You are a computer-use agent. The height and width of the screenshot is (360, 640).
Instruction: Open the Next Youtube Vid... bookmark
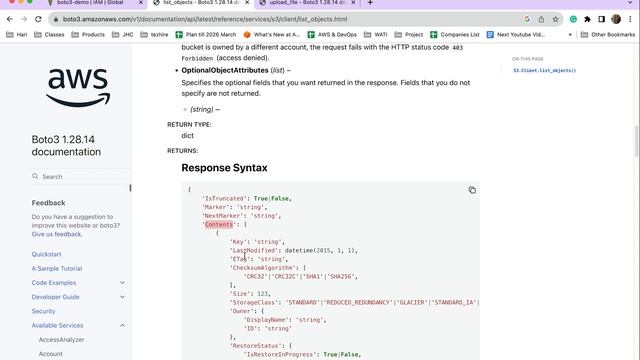pyautogui.click(x=516, y=35)
